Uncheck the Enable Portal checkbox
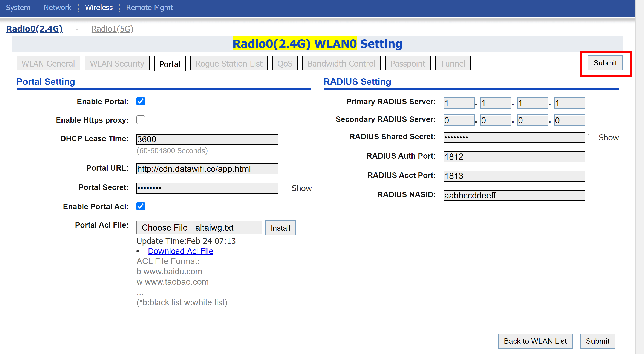 click(141, 101)
